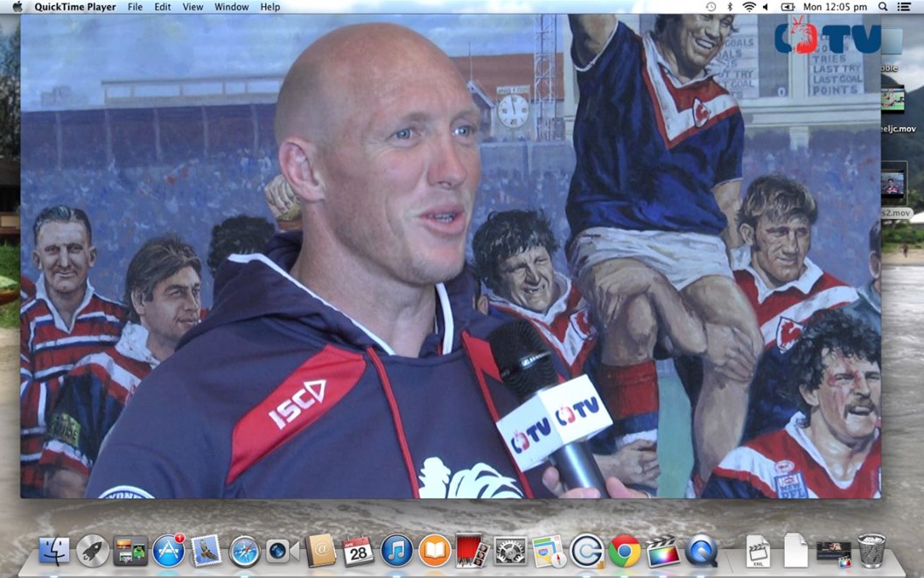Launch Google Chrome from the Dock
The height and width of the screenshot is (578, 924).
click(625, 551)
